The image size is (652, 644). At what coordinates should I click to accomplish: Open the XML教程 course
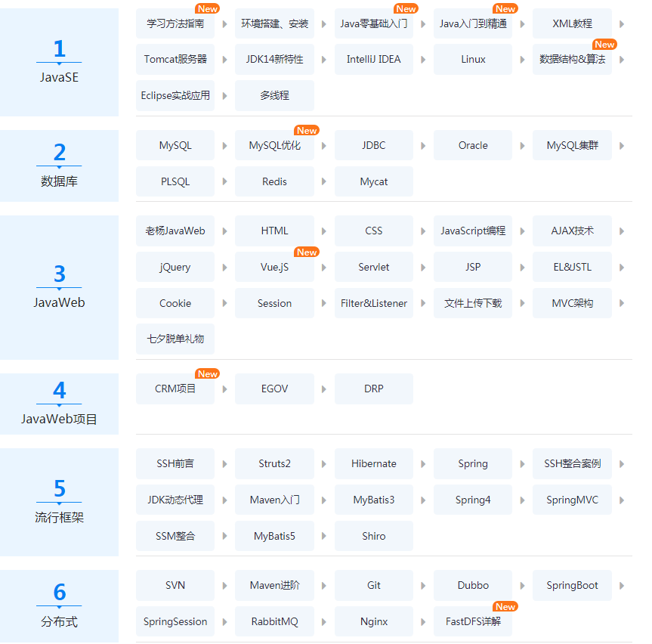coord(572,23)
